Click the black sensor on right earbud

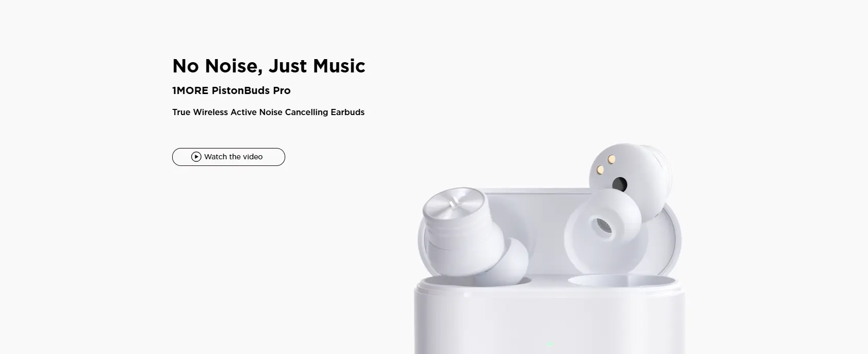(x=620, y=184)
